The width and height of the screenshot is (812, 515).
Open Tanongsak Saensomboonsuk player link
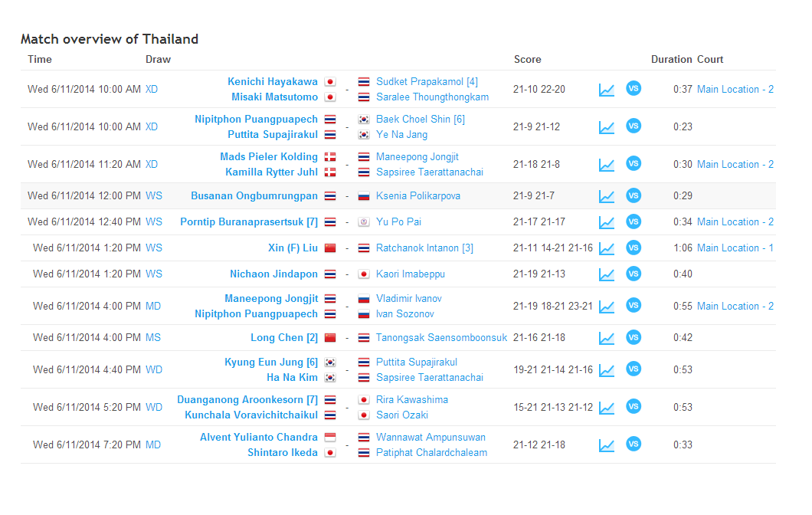(x=441, y=338)
